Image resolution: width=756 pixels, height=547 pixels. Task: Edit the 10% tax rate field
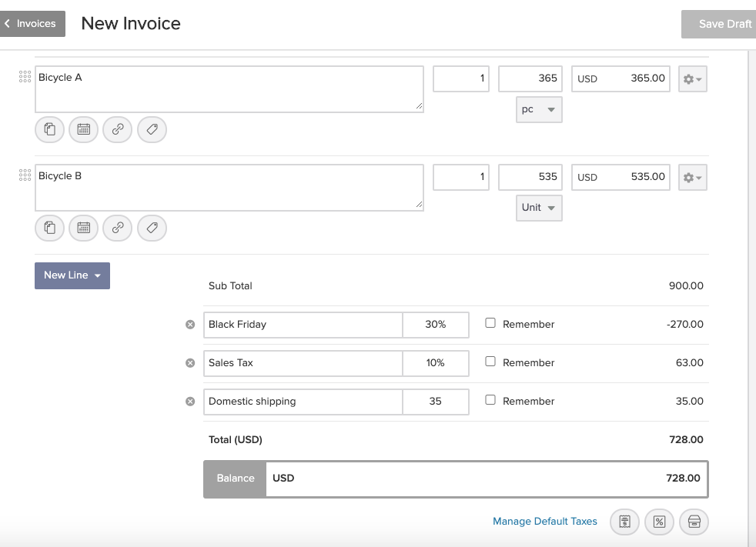coord(436,363)
